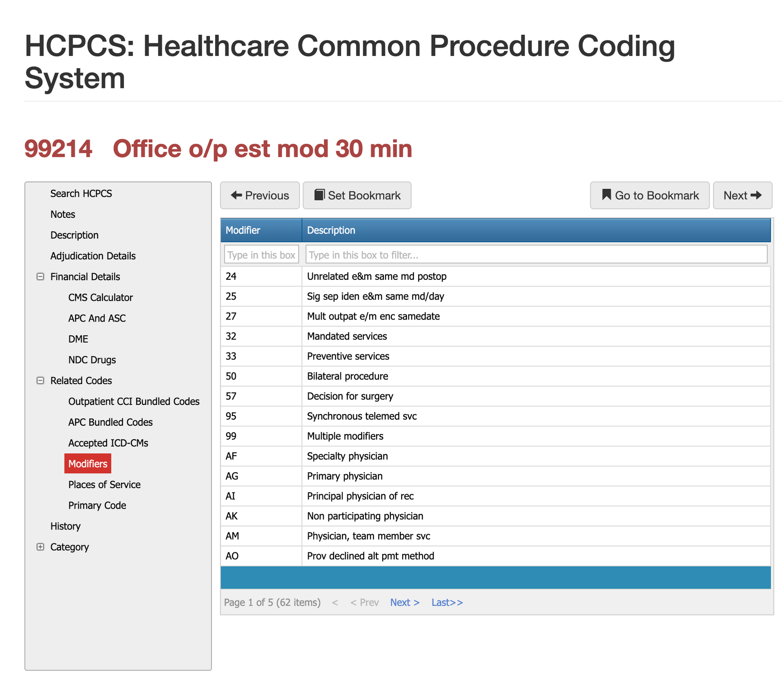The image size is (784, 681).
Task: Open the CMS Calculator item
Action: coord(100,297)
